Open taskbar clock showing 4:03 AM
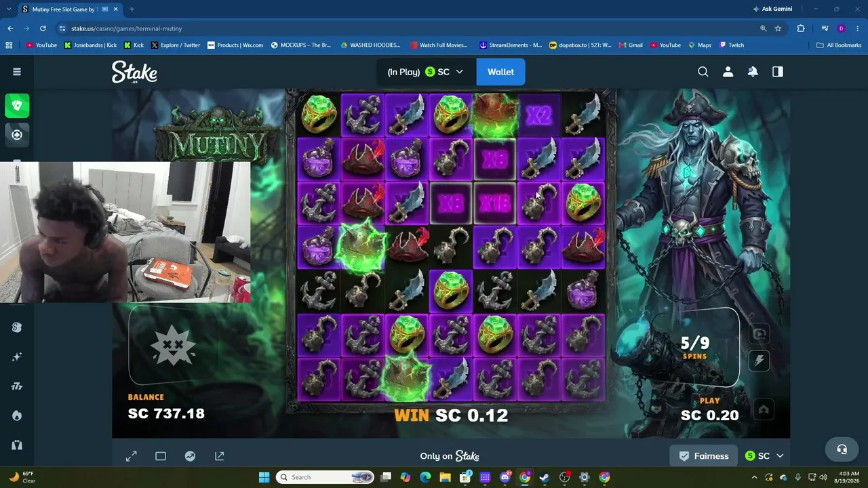This screenshot has height=488, width=868. coord(848,477)
